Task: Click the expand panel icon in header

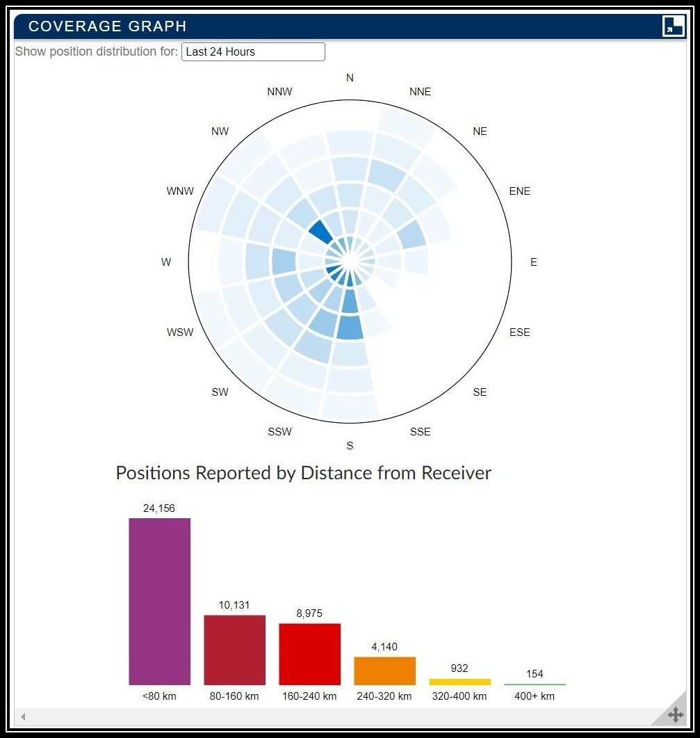Action: [x=673, y=26]
